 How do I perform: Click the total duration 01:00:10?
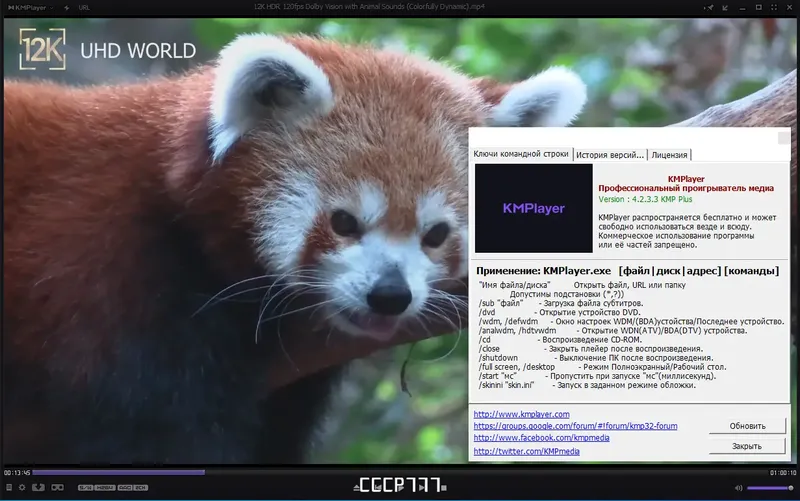[x=783, y=473]
